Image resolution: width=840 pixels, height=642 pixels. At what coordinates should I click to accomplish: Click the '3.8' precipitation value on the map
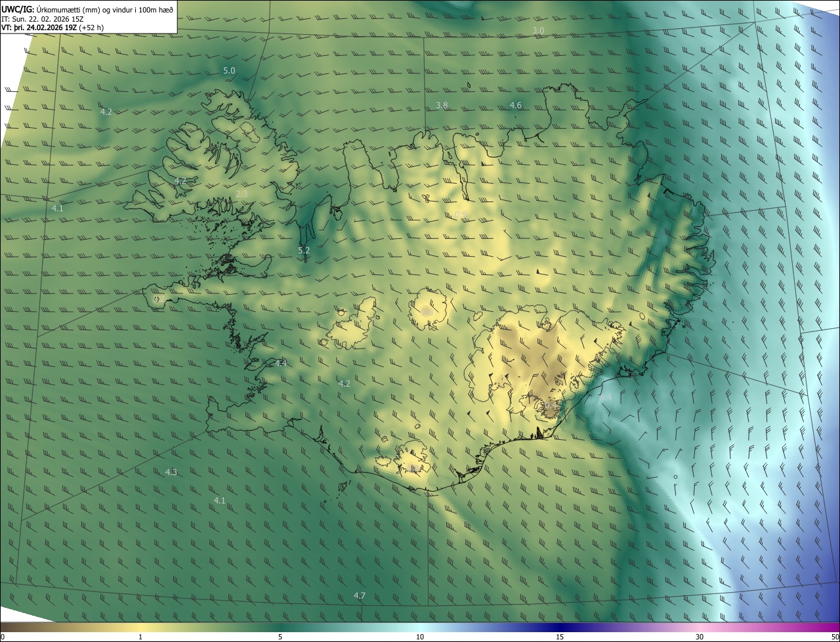442,105
